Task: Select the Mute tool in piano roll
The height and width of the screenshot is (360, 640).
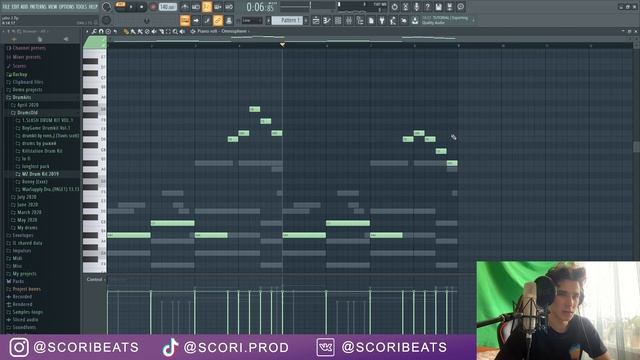Action: [154, 31]
